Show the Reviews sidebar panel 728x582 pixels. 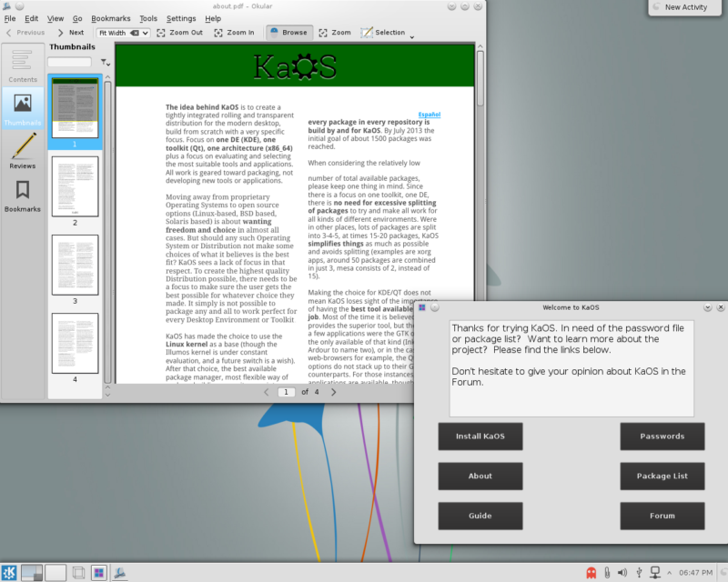point(22,151)
